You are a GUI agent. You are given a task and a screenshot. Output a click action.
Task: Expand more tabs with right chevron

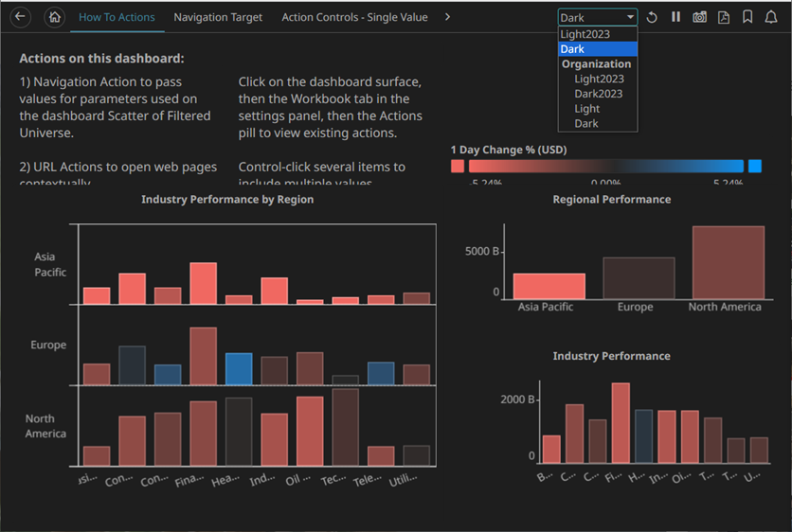point(447,17)
